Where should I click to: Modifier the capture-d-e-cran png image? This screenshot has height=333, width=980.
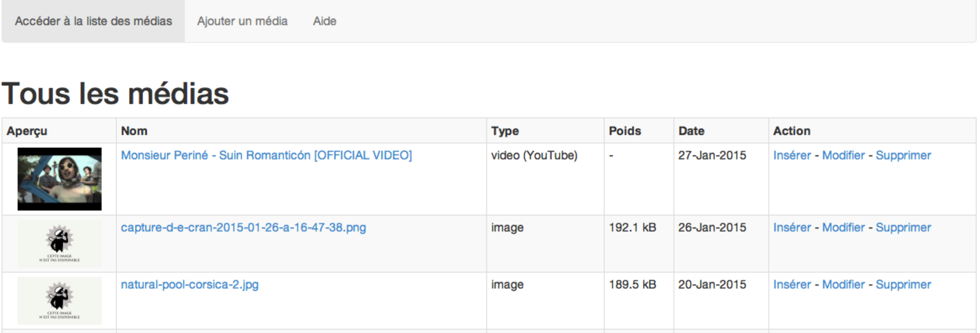843,227
